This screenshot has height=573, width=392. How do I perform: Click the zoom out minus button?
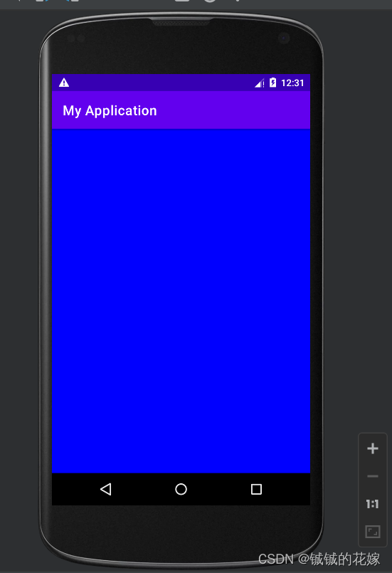click(x=373, y=476)
